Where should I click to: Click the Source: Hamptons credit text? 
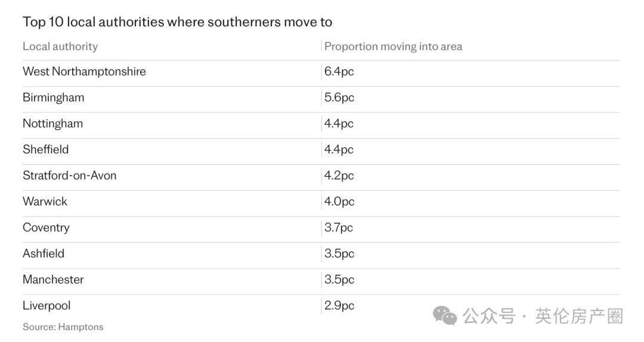(x=63, y=327)
